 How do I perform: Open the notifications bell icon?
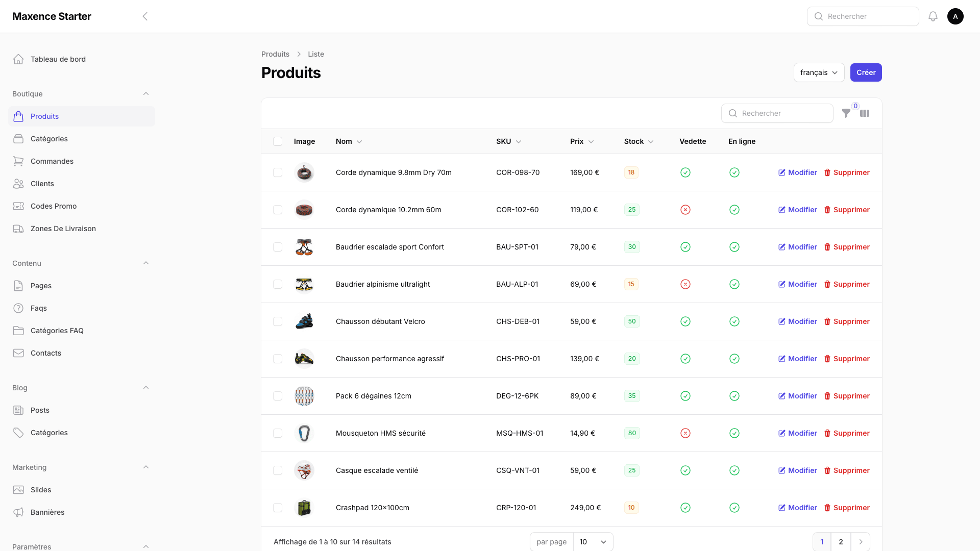tap(933, 16)
